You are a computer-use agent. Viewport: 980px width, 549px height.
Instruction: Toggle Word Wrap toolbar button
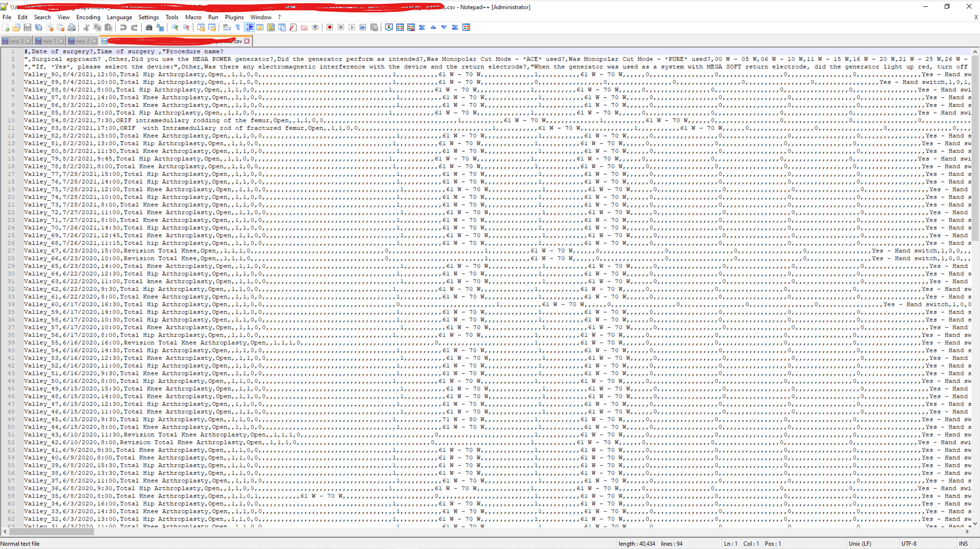click(x=226, y=27)
